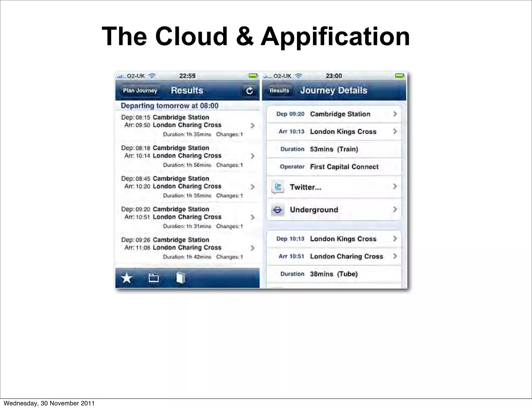This screenshot has height=409, width=532.
Task: Select 'Results' title in navigation bar
Action: click(187, 90)
